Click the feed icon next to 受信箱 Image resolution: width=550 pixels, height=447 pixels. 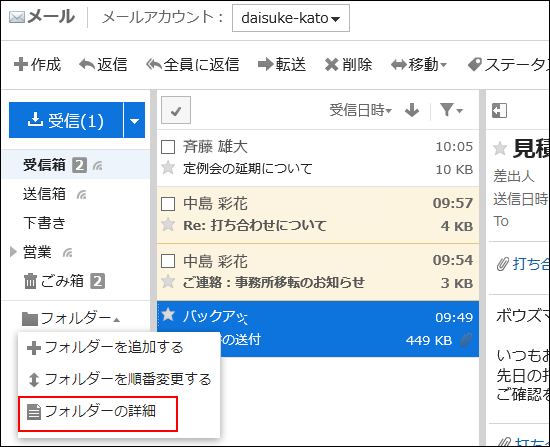point(98,165)
